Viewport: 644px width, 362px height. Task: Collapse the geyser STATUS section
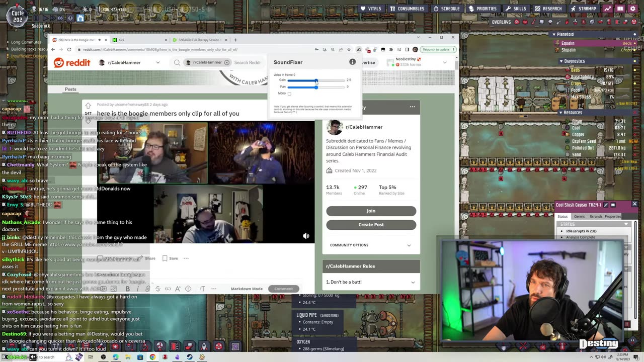[x=626, y=224]
